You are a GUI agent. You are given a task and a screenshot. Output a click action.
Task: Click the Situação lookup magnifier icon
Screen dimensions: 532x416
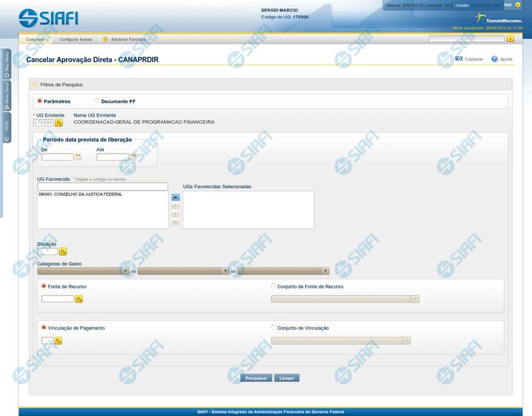coord(63,252)
